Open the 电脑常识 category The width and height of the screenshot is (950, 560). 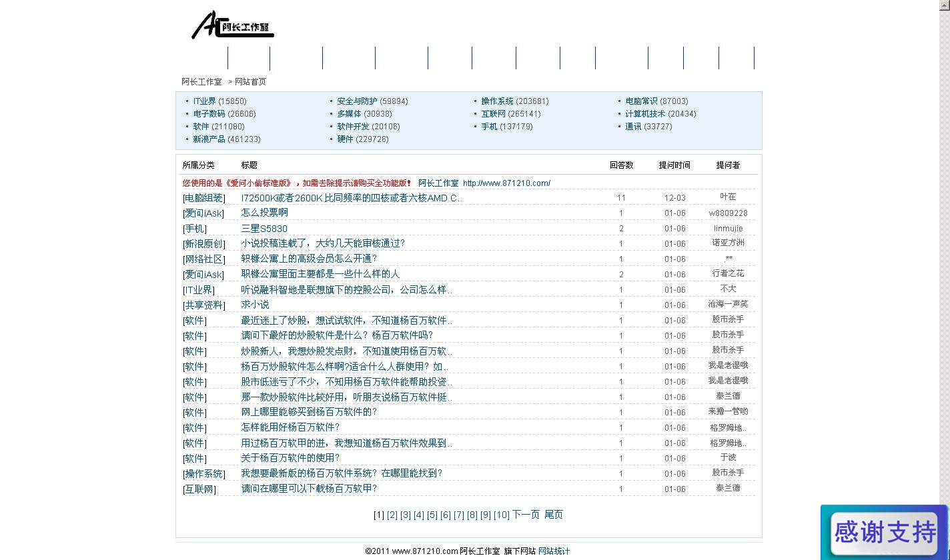641,101
